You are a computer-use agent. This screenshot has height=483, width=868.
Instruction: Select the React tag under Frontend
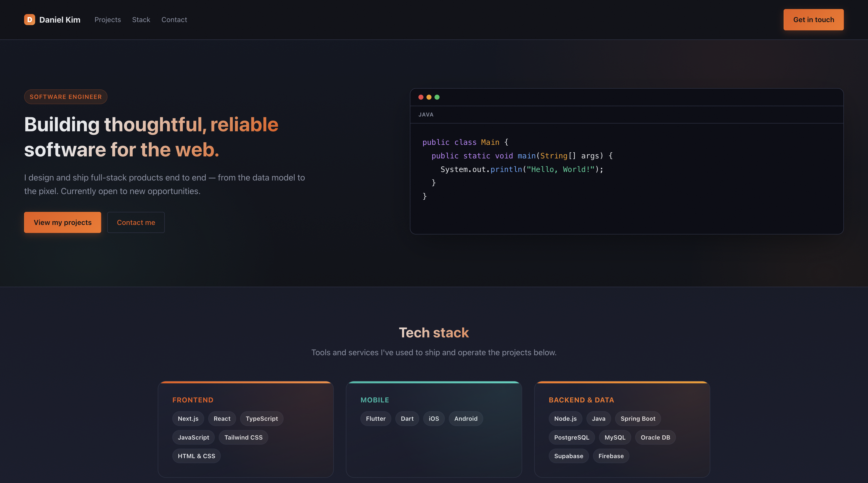tap(222, 418)
